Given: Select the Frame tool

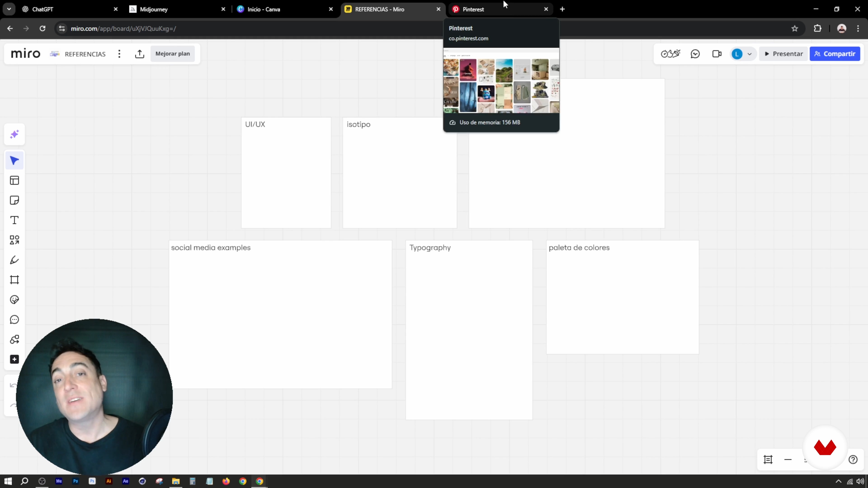Looking at the screenshot, I should pos(14,280).
